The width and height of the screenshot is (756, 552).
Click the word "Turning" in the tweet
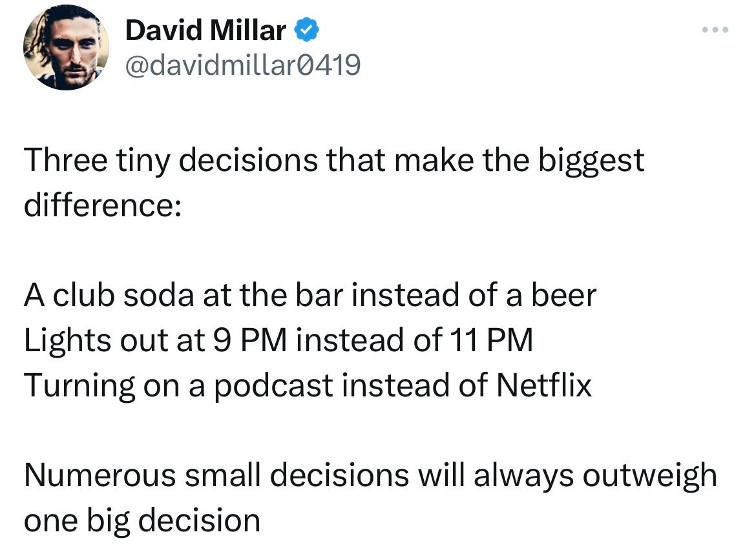pyautogui.click(x=80, y=386)
